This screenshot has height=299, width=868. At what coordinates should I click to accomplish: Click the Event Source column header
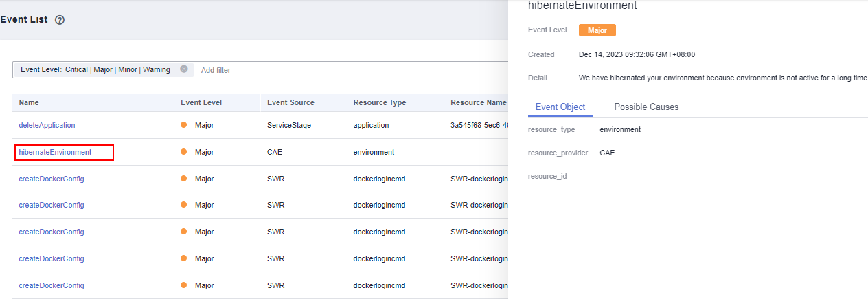(x=290, y=102)
